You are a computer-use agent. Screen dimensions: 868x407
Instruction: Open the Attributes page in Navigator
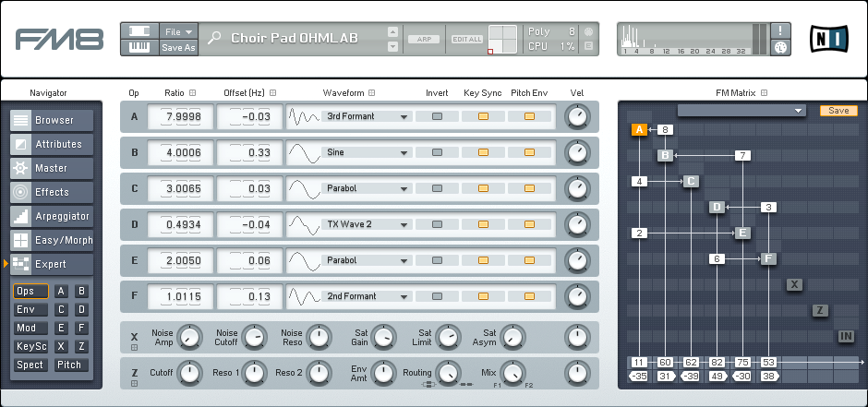coord(52,144)
